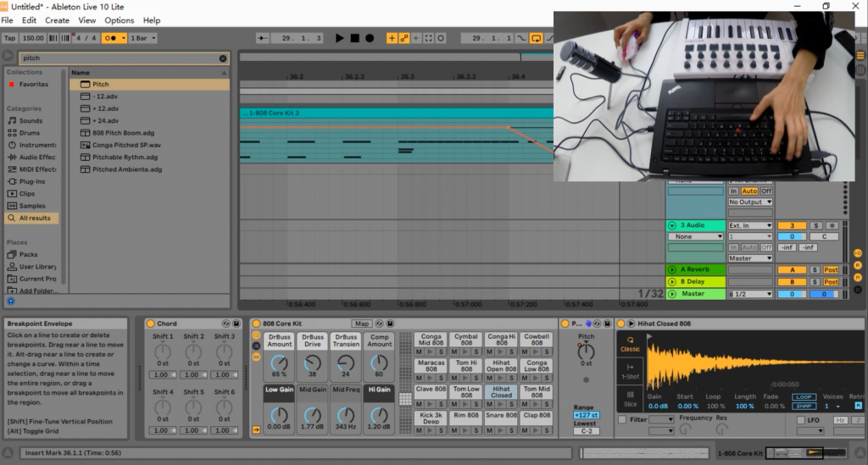The image size is (868, 465).
Task: Toggle 808 Core Kit device activator
Action: pos(256,324)
